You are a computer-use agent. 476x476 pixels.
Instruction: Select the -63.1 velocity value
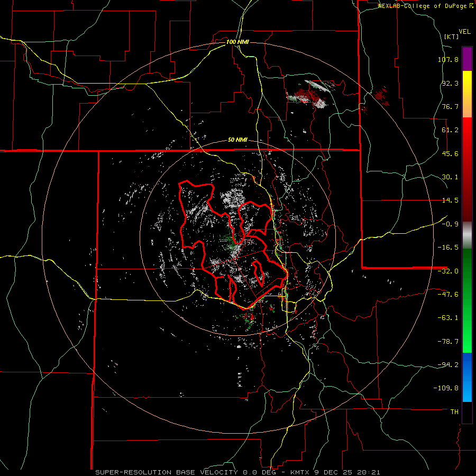pyautogui.click(x=448, y=318)
